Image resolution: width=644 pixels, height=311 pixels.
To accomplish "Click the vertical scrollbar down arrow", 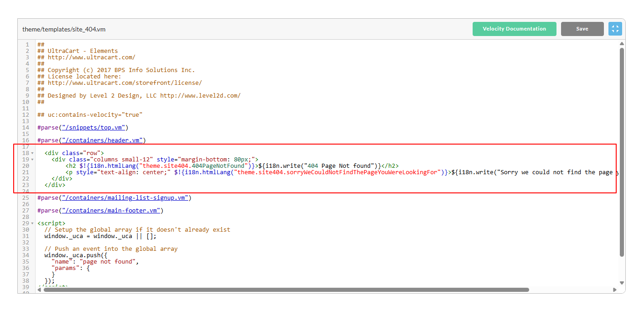I will pyautogui.click(x=622, y=283).
